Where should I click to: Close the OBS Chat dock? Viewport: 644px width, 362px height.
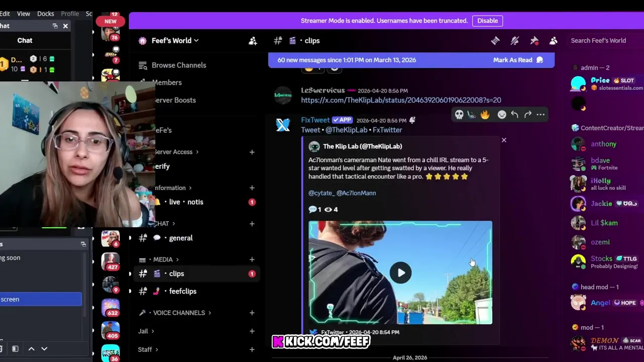[65, 26]
